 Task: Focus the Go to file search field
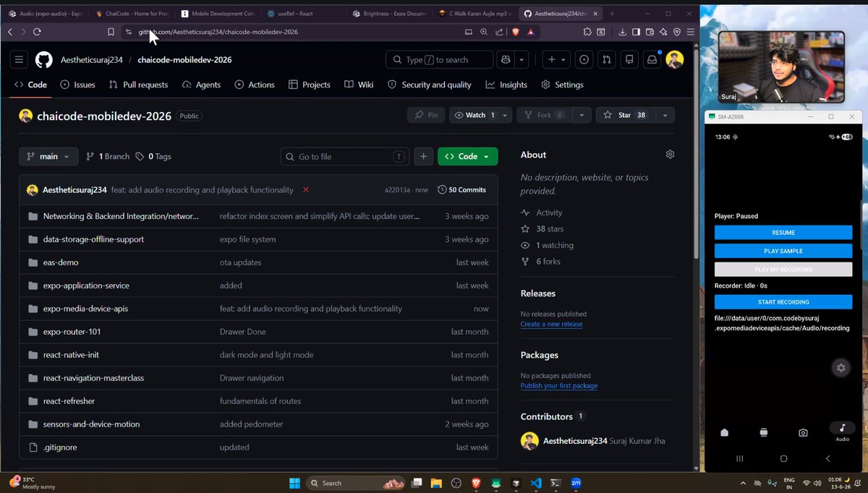(344, 156)
